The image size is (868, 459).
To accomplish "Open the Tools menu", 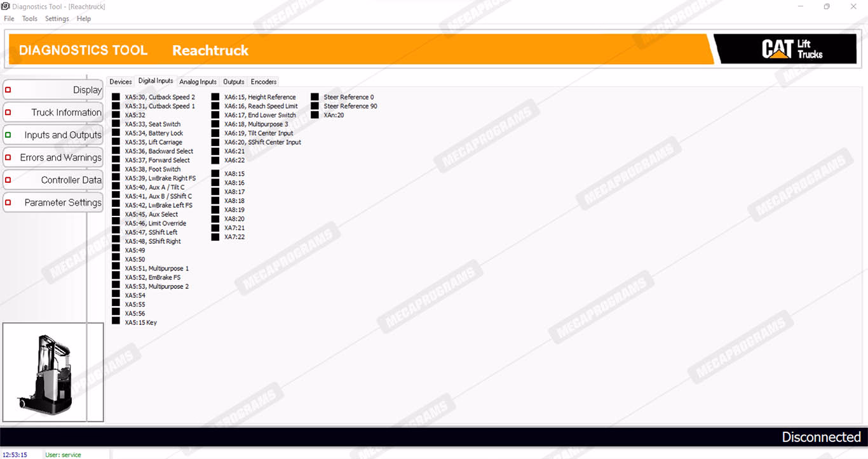I will point(30,18).
